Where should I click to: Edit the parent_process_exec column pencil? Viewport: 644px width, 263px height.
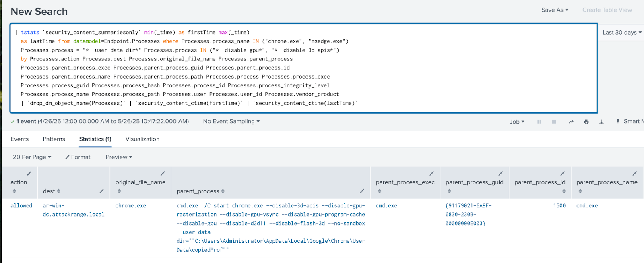431,174
